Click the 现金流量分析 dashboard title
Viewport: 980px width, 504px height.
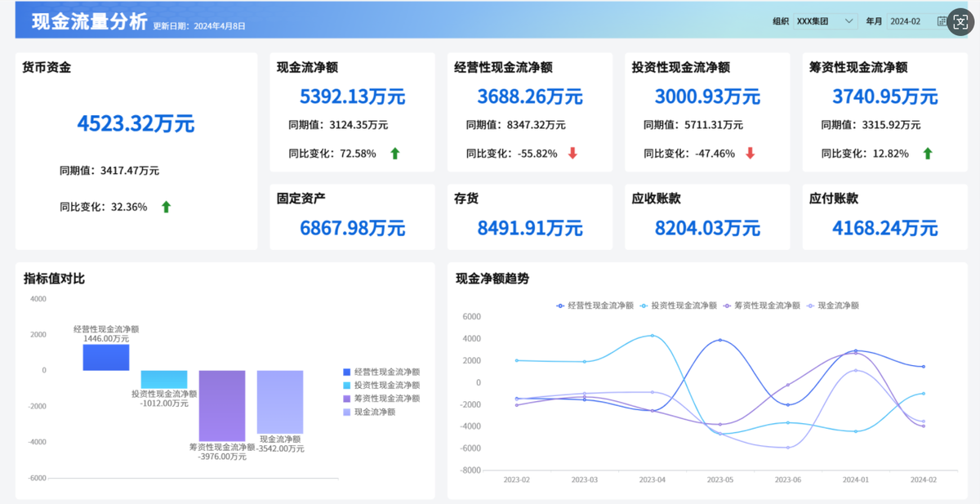pyautogui.click(x=90, y=20)
